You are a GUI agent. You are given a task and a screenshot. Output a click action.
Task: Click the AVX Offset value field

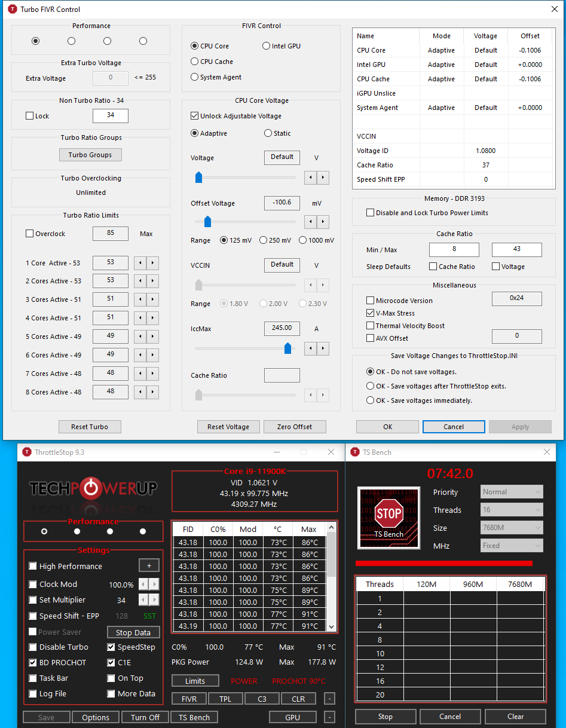[517, 337]
